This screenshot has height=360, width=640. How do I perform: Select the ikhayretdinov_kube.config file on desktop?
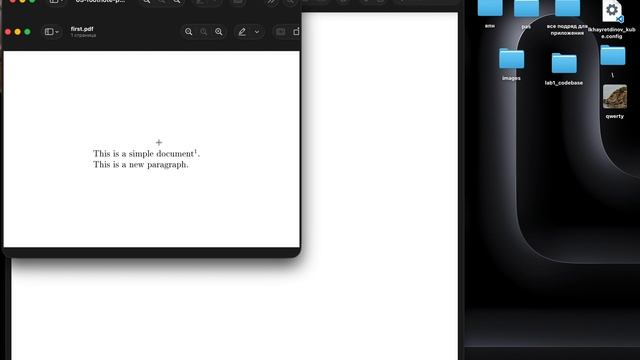612,11
